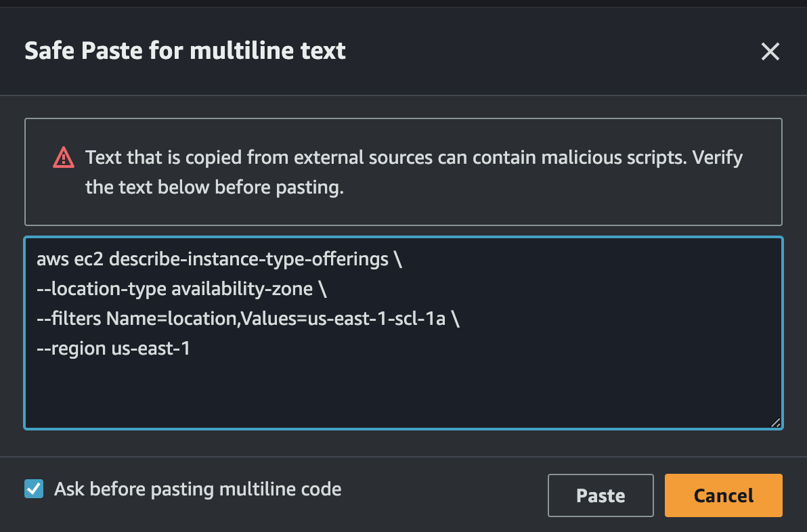Close the Safe Paste dialog
Viewport: 807px width, 532px height.
pyautogui.click(x=770, y=51)
